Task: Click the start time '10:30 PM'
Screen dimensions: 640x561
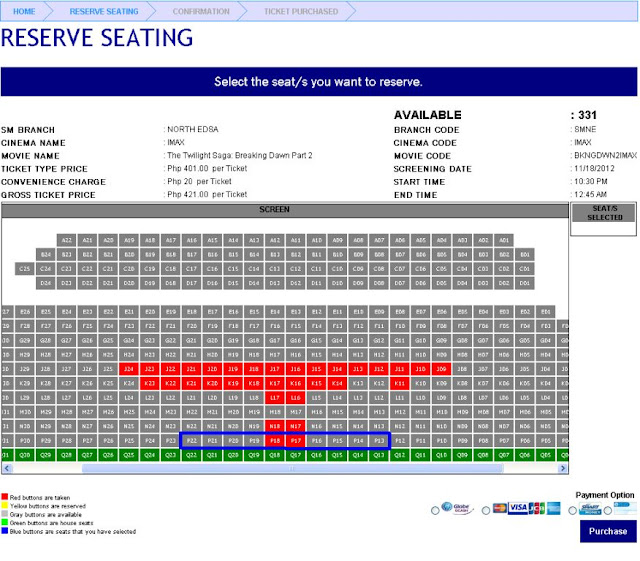Action: pyautogui.click(x=591, y=181)
